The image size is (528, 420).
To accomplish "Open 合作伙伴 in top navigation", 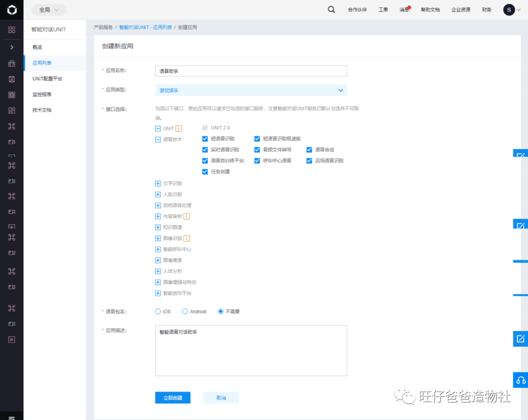I will tap(357, 10).
